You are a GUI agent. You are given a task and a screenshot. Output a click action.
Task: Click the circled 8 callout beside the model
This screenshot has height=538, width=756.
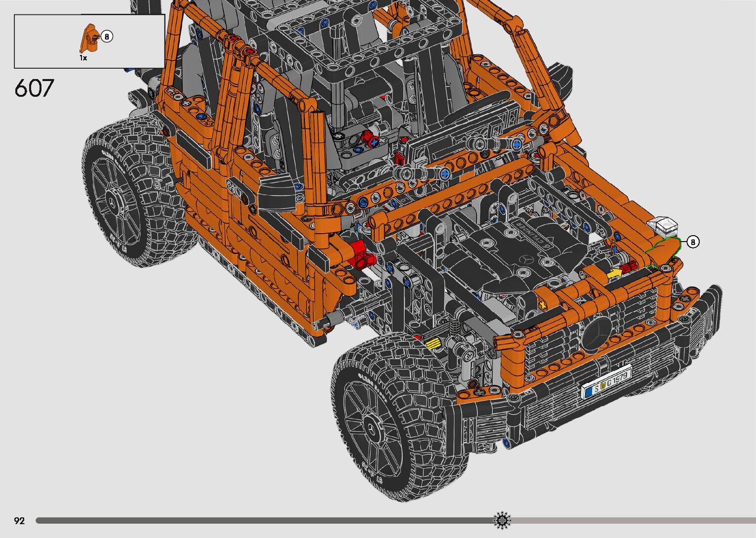pos(693,242)
